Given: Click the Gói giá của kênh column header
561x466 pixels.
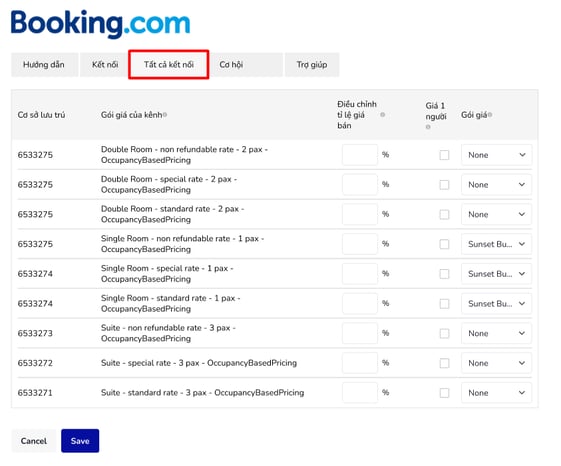Looking at the screenshot, I should [x=131, y=115].
